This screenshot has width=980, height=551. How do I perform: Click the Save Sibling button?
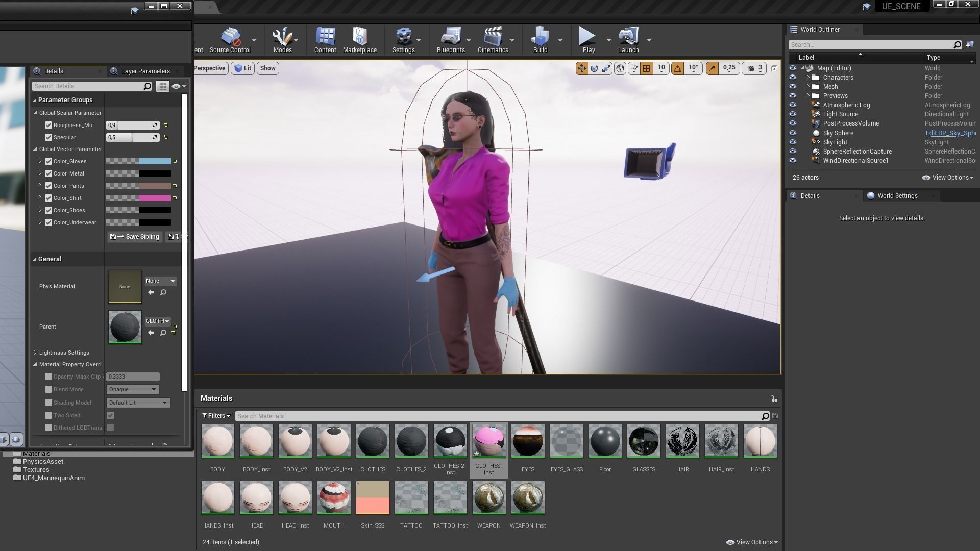(135, 237)
